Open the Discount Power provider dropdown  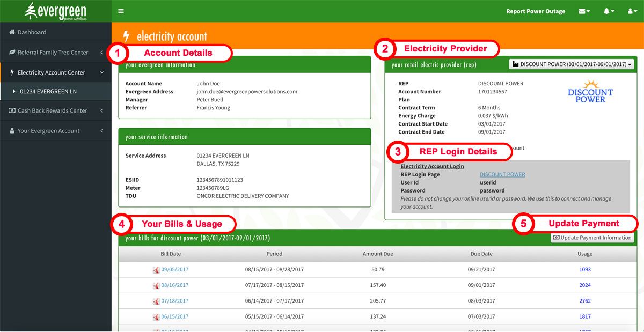571,64
